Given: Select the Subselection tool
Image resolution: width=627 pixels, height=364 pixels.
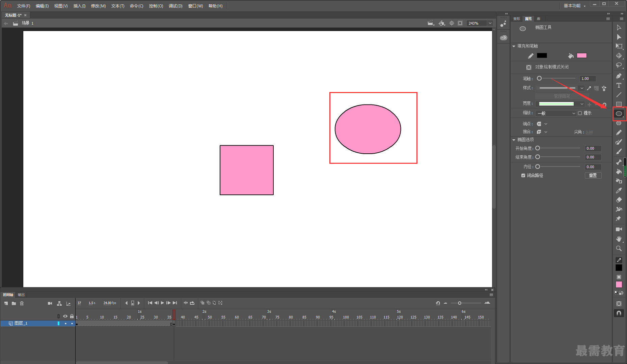Looking at the screenshot, I should (x=619, y=37).
